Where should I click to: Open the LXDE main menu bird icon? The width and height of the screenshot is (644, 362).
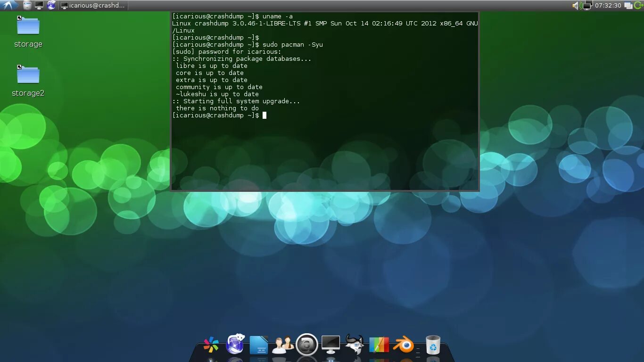pyautogui.click(x=9, y=5)
